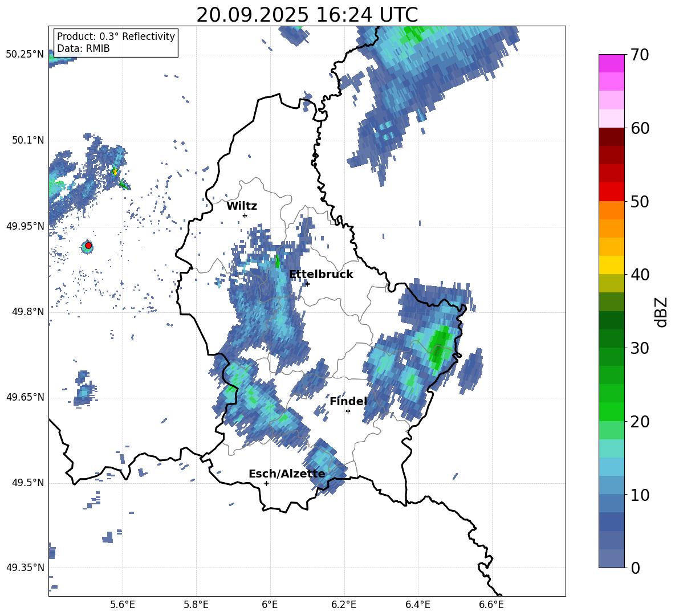
Task: Select the Wiltz station label
Action: [242, 206]
